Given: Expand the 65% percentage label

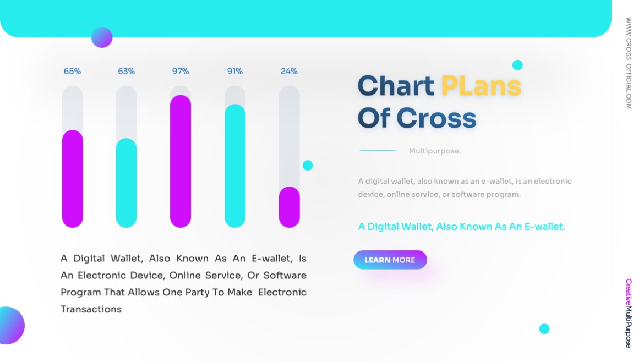Looking at the screenshot, I should pyautogui.click(x=73, y=71).
